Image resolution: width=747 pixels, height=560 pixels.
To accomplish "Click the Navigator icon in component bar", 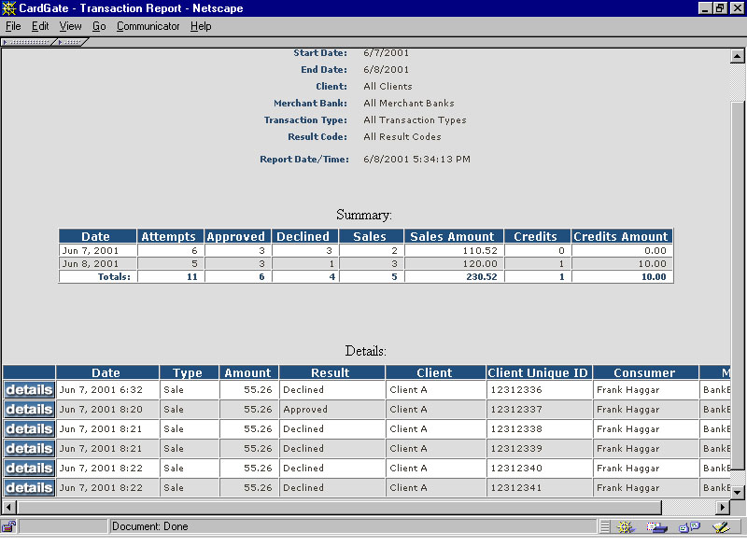I will tap(626, 526).
